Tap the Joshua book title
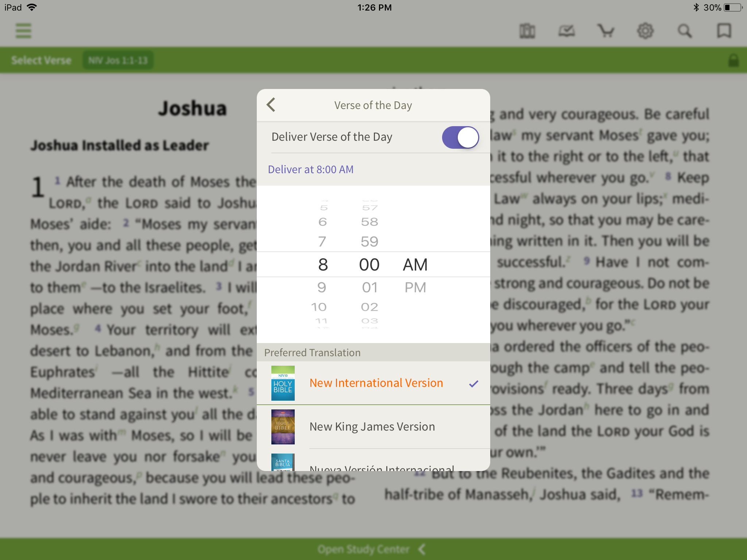 (x=192, y=108)
